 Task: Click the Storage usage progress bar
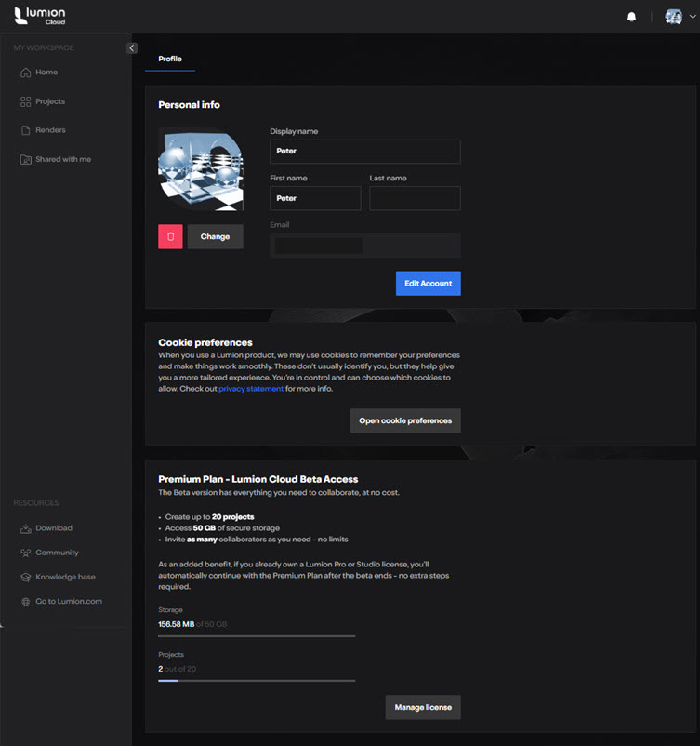pyautogui.click(x=257, y=636)
